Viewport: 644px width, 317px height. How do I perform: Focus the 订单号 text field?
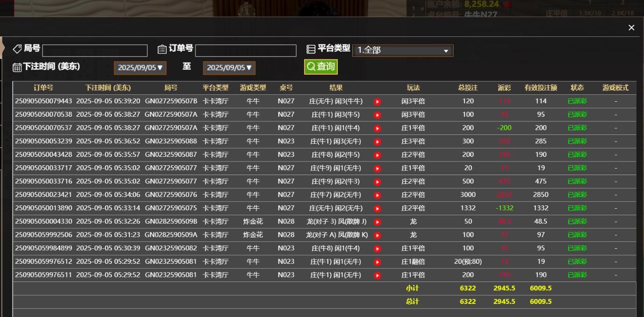(245, 50)
